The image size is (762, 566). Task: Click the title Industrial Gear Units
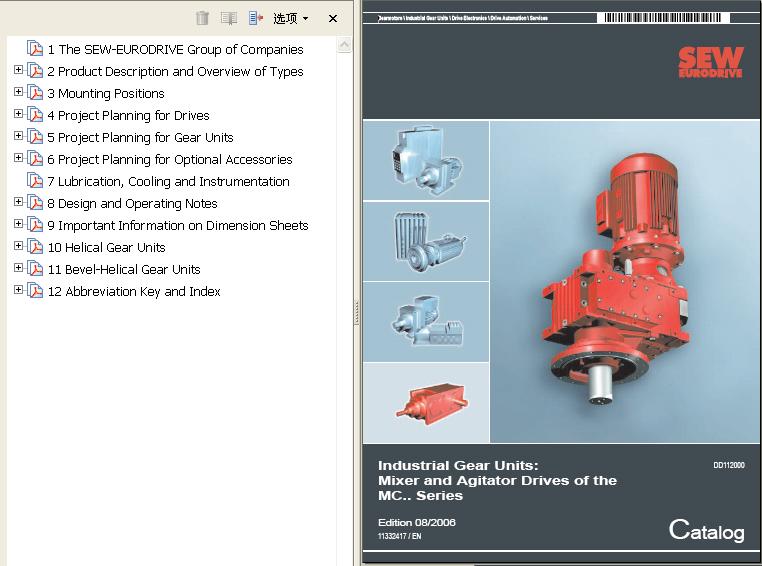pos(458,465)
